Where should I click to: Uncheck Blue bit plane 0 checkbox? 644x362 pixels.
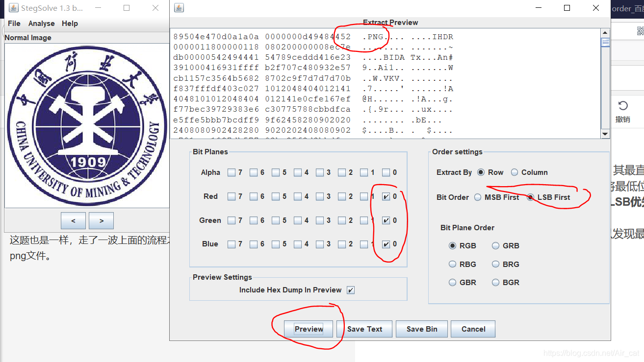386,244
